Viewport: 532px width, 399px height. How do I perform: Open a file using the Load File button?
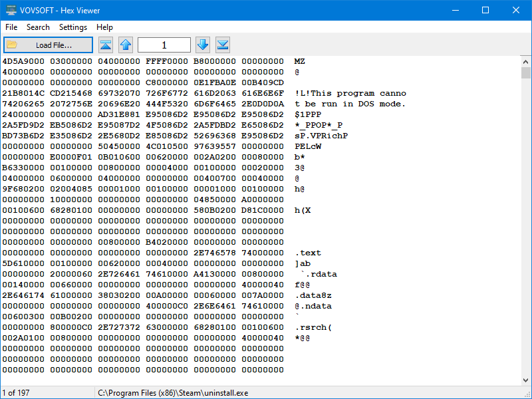pyautogui.click(x=47, y=45)
